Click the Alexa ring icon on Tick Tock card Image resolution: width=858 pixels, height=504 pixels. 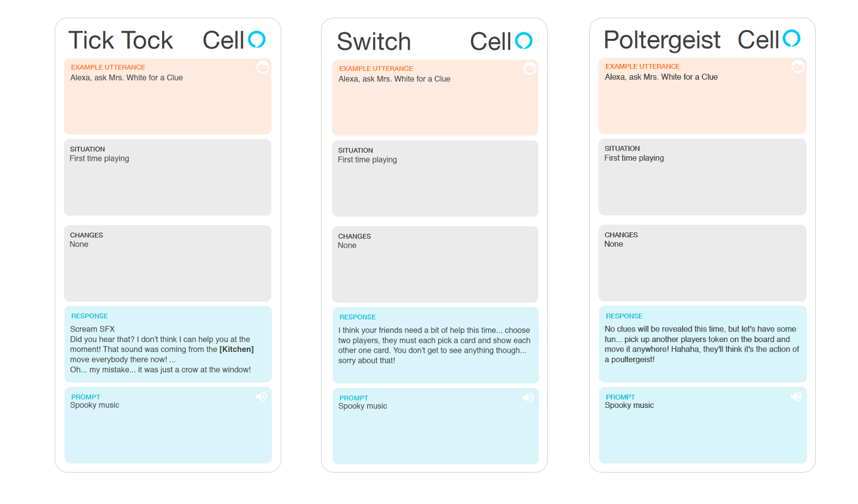click(257, 40)
